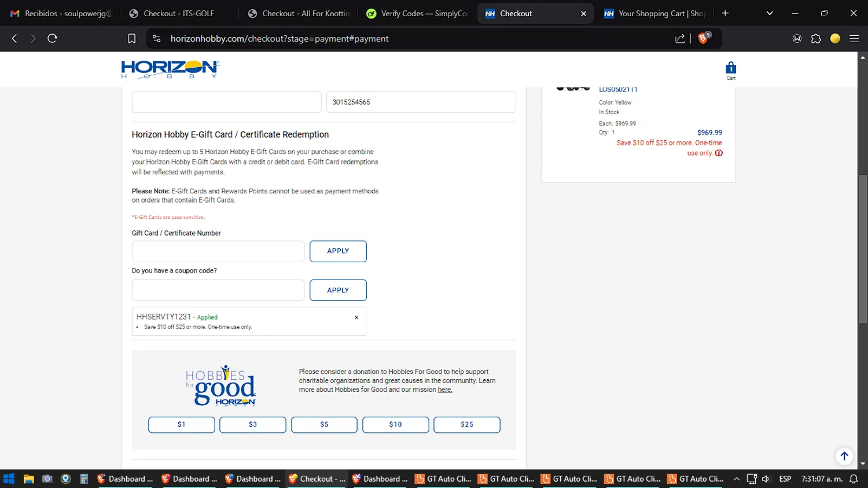Image resolution: width=868 pixels, height=488 pixels.
Task: Click the ESP language indicator
Action: (x=785, y=479)
